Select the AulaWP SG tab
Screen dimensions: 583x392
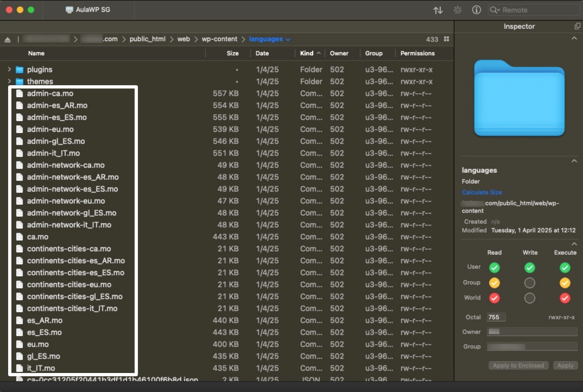pyautogui.click(x=88, y=10)
